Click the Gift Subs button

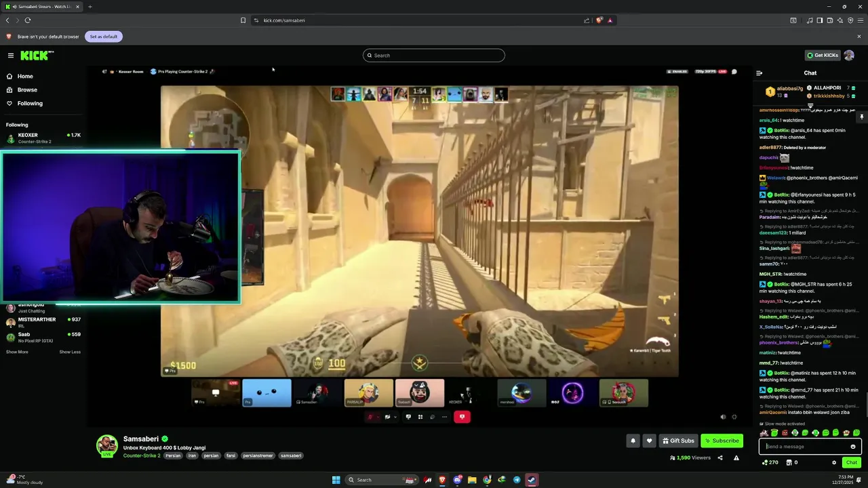(x=678, y=441)
